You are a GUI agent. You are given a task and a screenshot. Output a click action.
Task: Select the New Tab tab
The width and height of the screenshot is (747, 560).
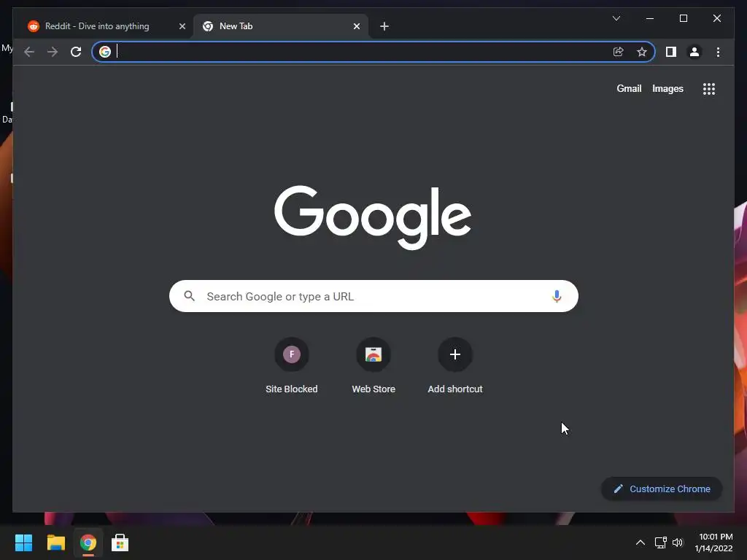click(281, 26)
